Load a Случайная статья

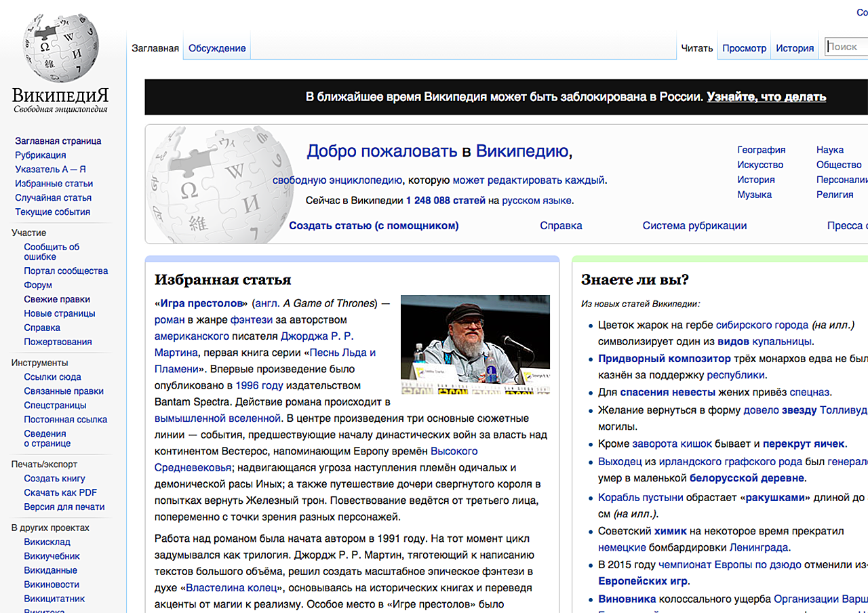coord(54,198)
